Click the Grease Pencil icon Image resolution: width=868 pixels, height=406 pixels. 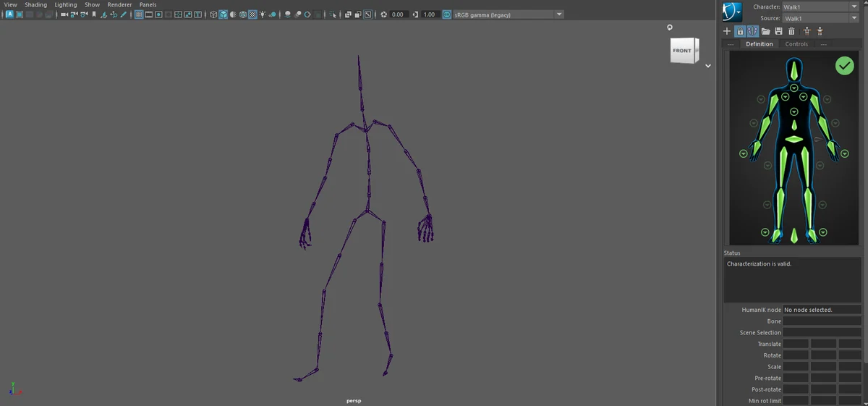tap(124, 14)
